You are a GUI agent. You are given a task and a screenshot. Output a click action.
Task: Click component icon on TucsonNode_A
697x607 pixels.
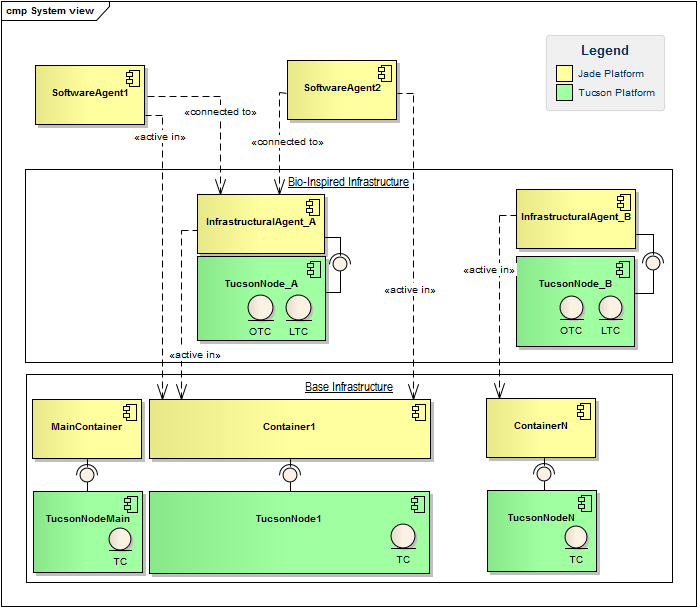pyautogui.click(x=314, y=269)
